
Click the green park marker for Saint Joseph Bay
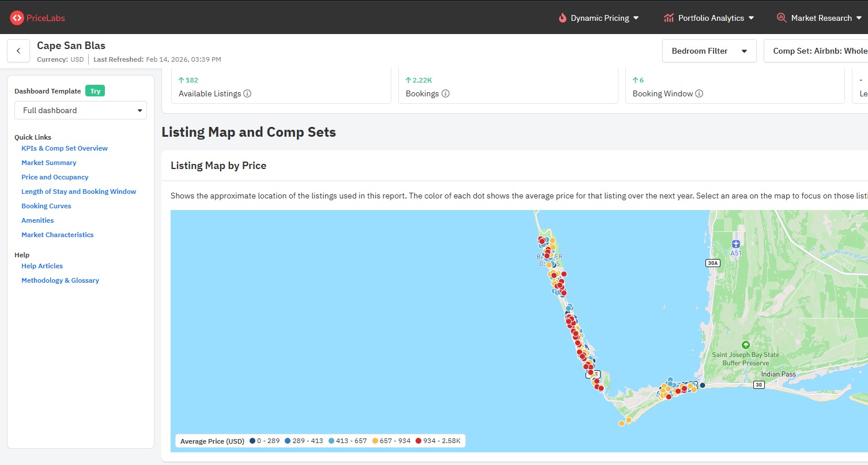point(745,345)
